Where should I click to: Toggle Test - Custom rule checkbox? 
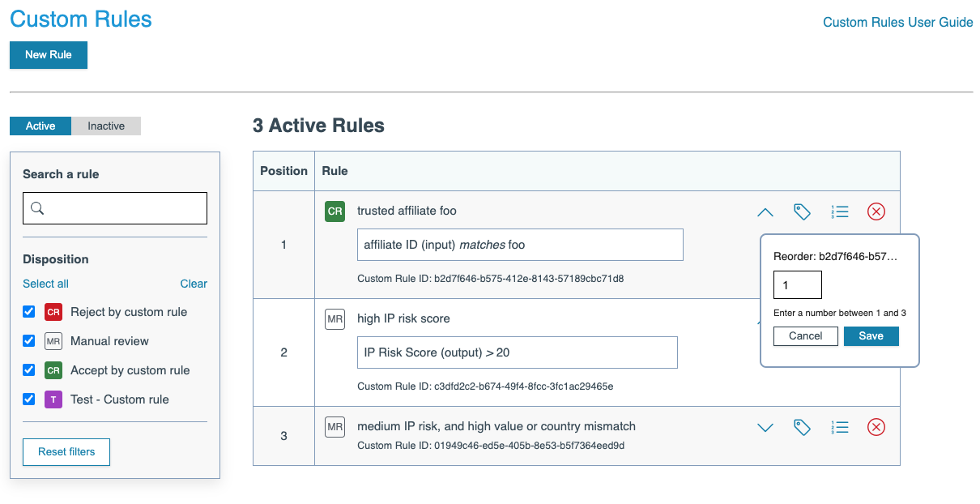[29, 399]
